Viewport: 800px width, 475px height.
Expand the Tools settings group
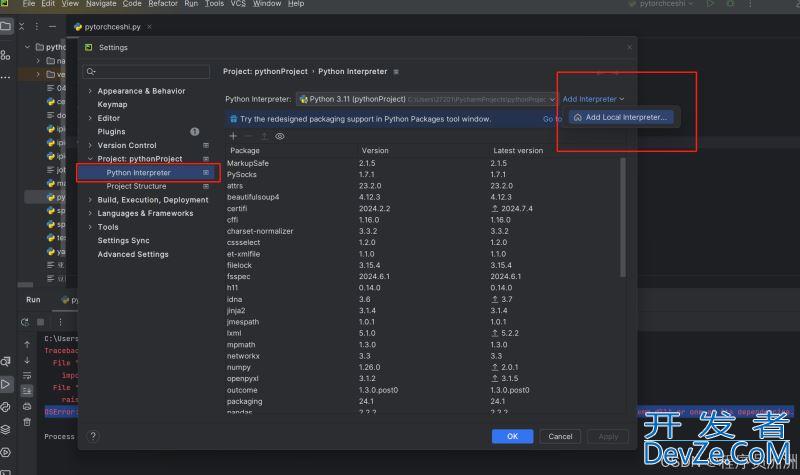(90, 227)
